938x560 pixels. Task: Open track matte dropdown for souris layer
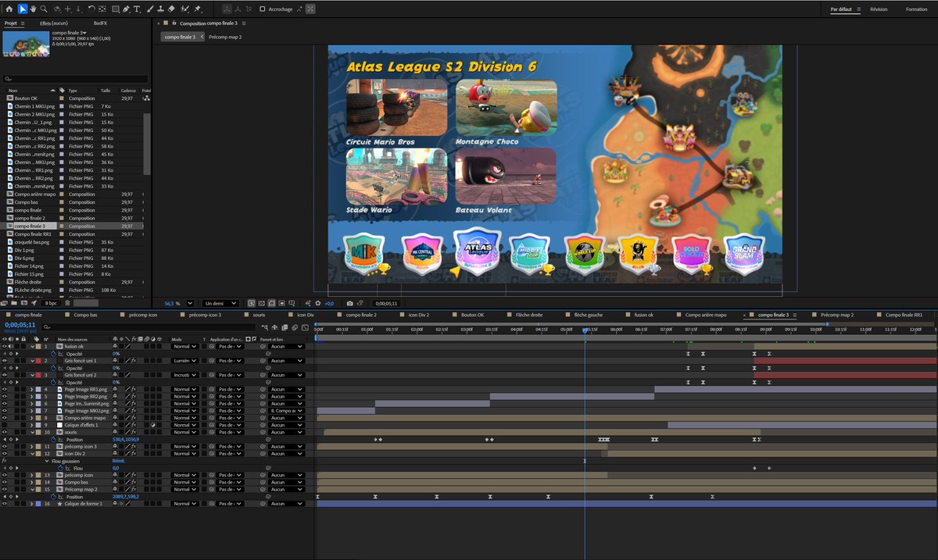point(230,432)
